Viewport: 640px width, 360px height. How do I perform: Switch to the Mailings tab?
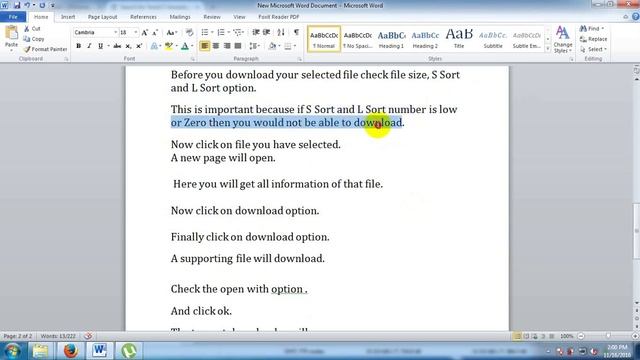pyautogui.click(x=180, y=17)
